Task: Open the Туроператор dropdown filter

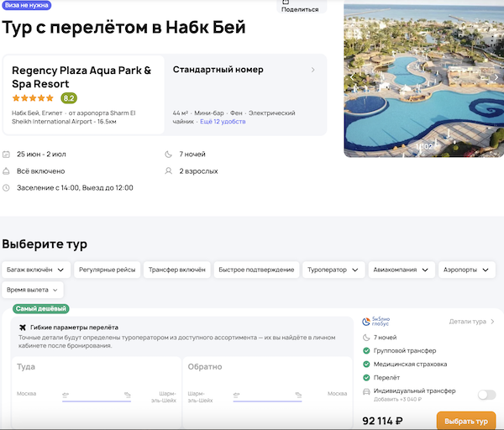Action: tap(333, 270)
